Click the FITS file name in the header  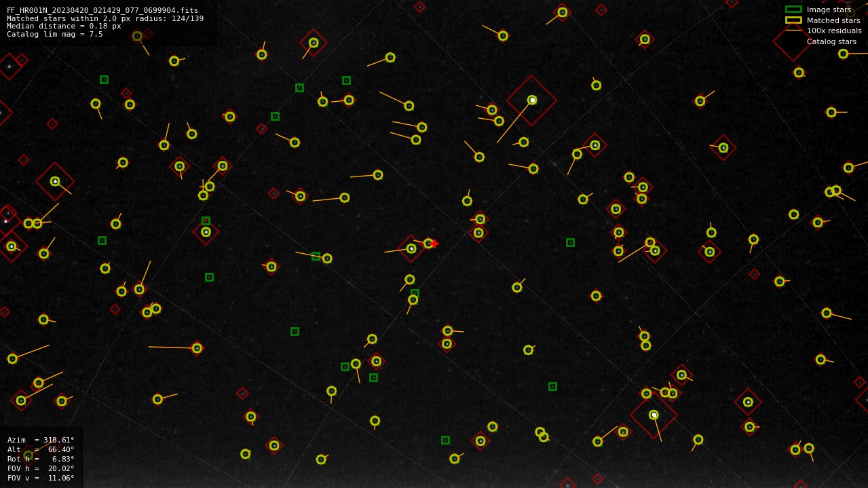102,11
